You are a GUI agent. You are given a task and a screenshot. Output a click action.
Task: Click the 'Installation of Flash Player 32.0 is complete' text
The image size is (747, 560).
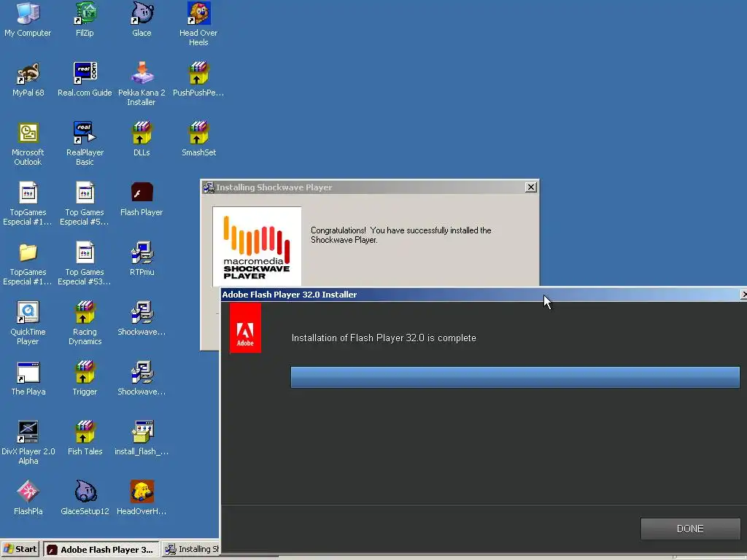point(384,338)
